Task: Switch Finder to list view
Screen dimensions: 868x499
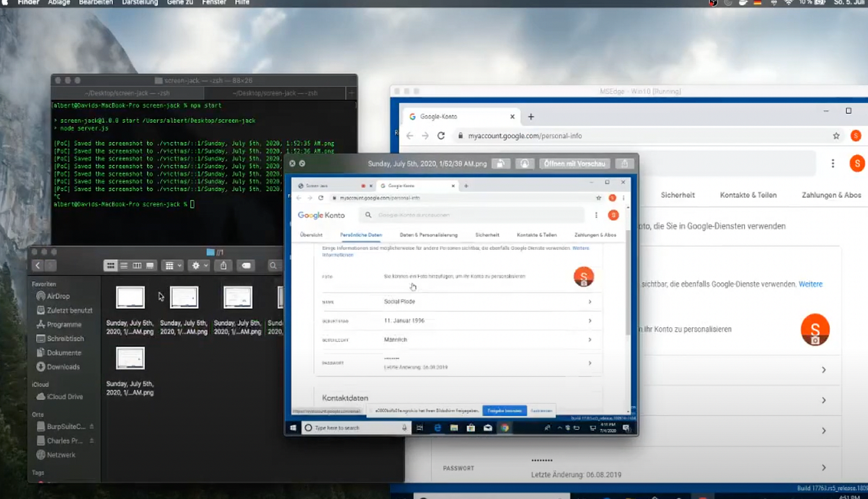Action: coord(124,266)
